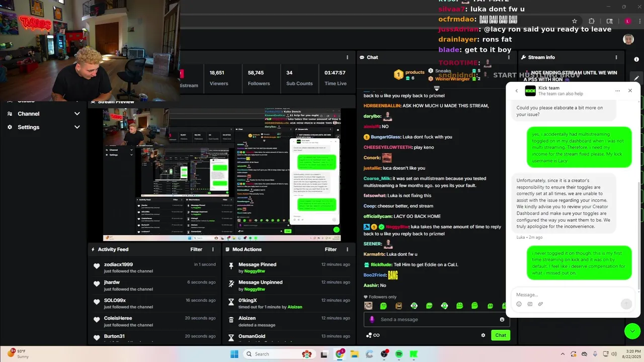644x362 pixels.
Task: Open the Activity Feed Filter dropdown
Action: [x=196, y=249]
